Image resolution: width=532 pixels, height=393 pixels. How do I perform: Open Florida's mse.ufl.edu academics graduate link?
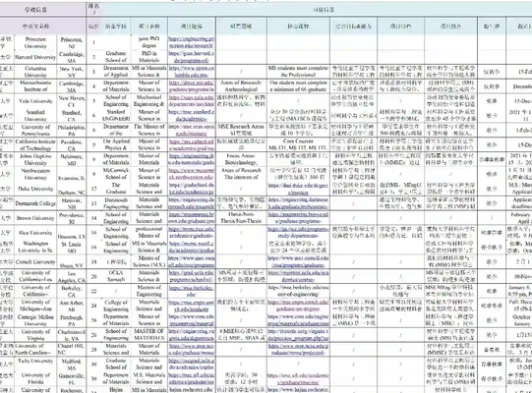298,379
